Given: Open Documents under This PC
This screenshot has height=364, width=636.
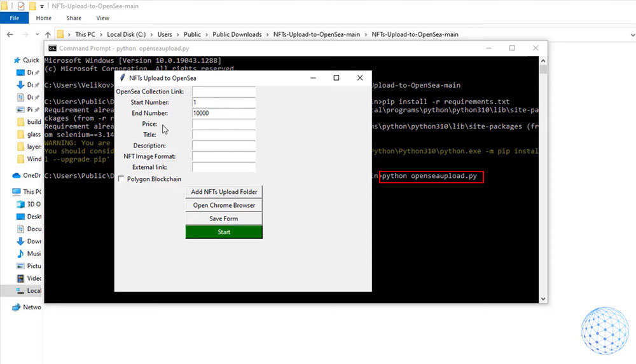Looking at the screenshot, I should tap(29, 229).
